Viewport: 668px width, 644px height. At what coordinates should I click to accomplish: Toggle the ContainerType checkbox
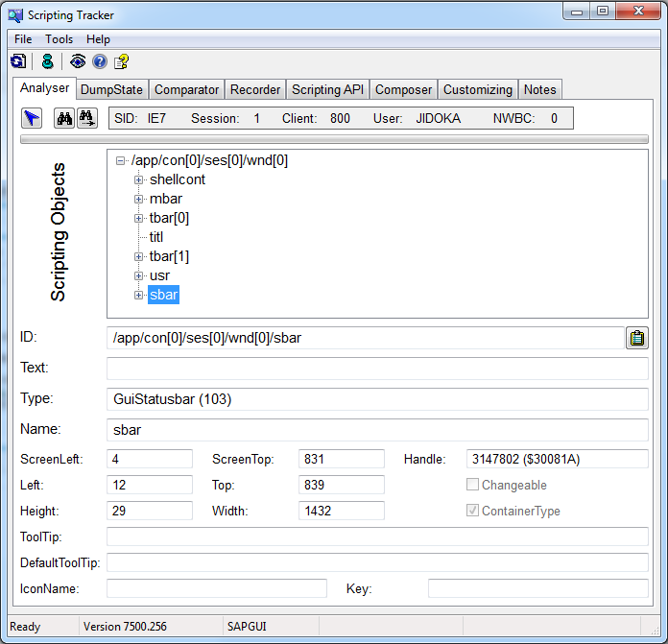tap(472, 512)
